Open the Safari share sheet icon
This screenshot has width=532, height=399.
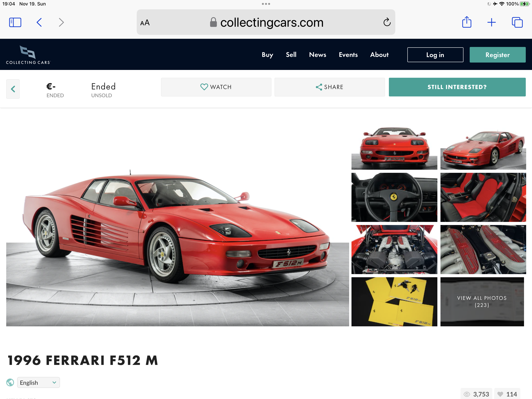[x=467, y=22]
